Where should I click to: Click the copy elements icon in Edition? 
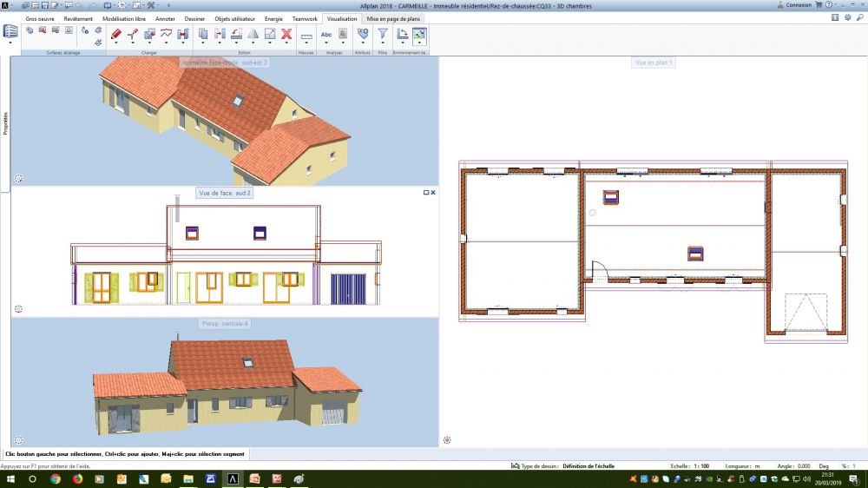202,34
